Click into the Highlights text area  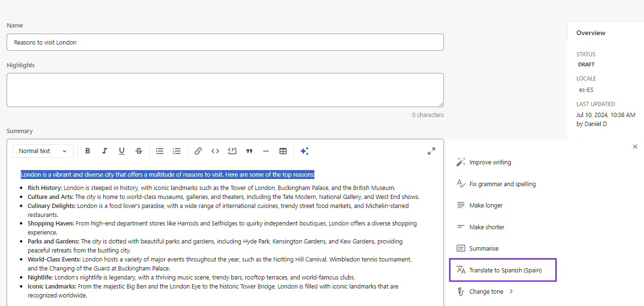coord(225,90)
